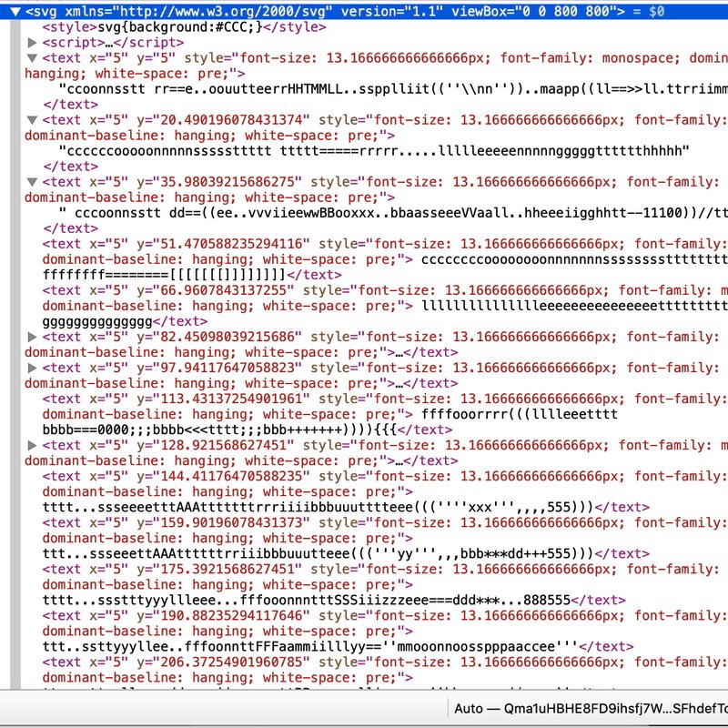Click the closing text tag under y="5" node
The height and width of the screenshot is (728, 728).
(x=71, y=105)
